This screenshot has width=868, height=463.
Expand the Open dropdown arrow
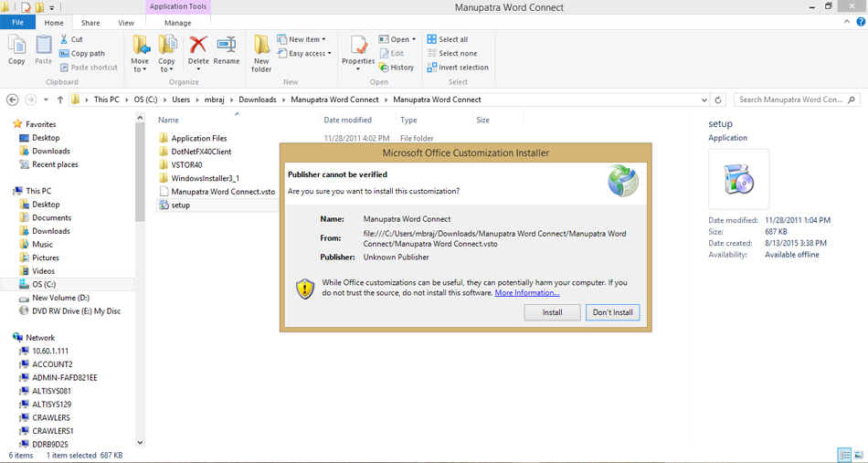(414, 40)
